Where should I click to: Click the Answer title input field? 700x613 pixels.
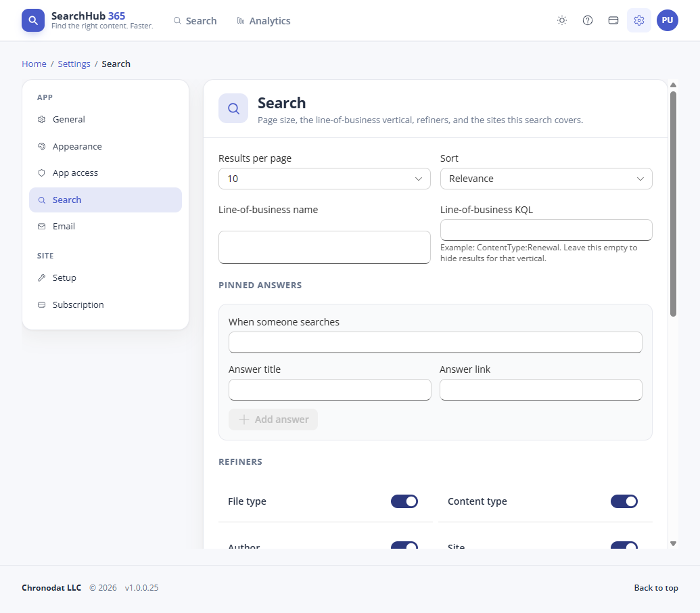tap(330, 390)
